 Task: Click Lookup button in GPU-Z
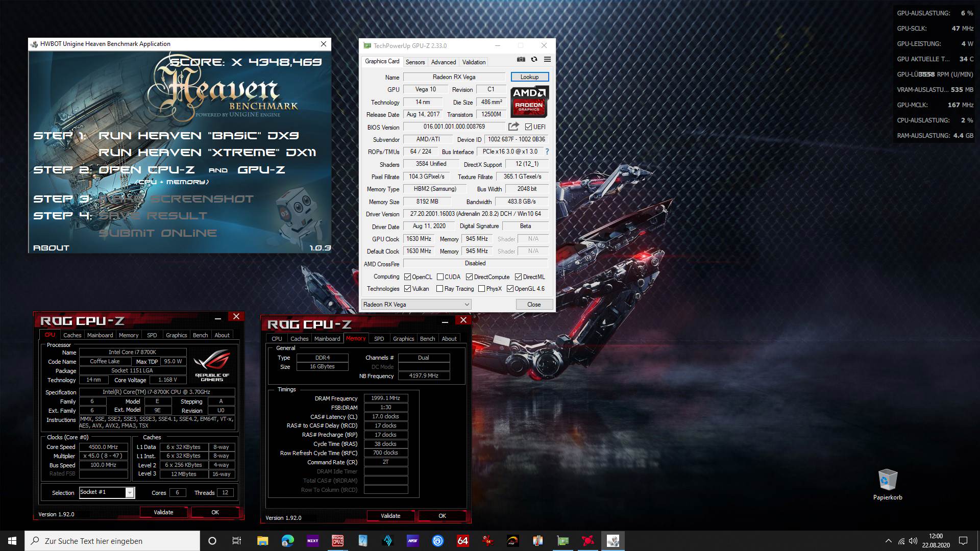pyautogui.click(x=530, y=77)
